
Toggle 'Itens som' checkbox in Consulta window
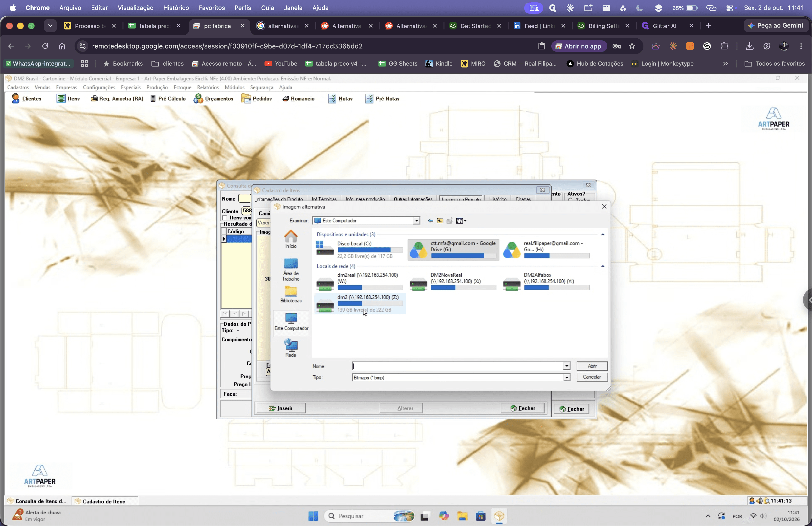(x=225, y=218)
